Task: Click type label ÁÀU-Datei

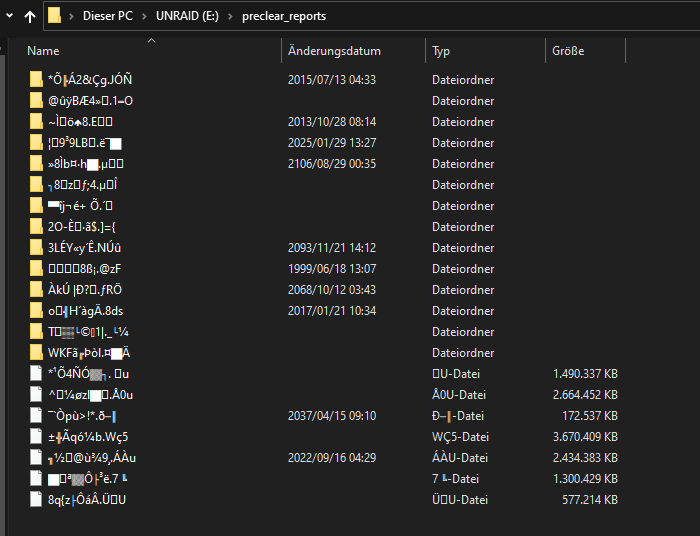Action: click(x=460, y=457)
